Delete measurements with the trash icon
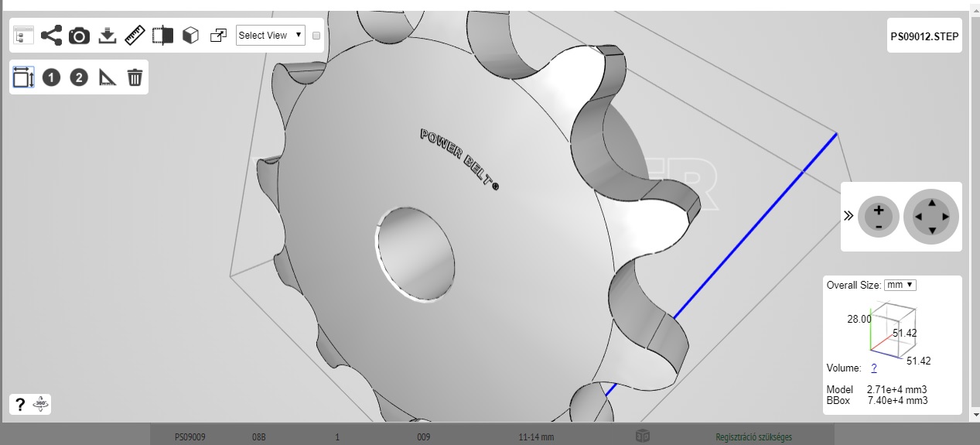This screenshot has height=445, width=980. tap(135, 77)
